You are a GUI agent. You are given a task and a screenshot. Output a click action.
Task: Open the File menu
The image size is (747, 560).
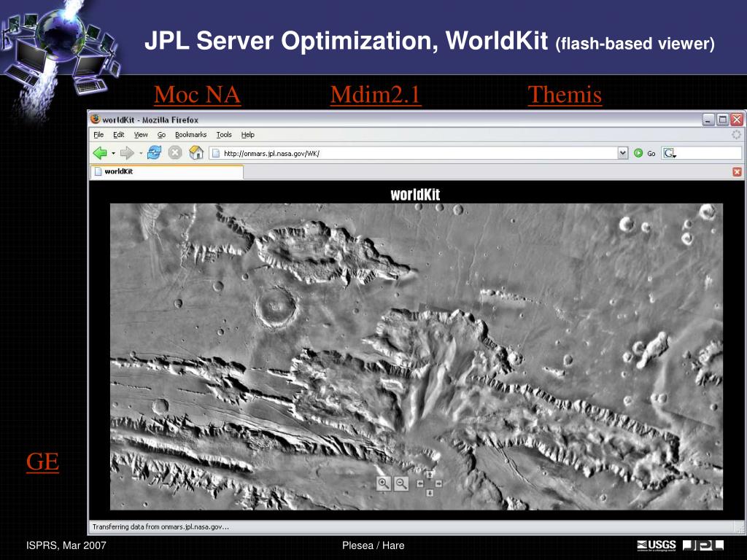coord(98,135)
